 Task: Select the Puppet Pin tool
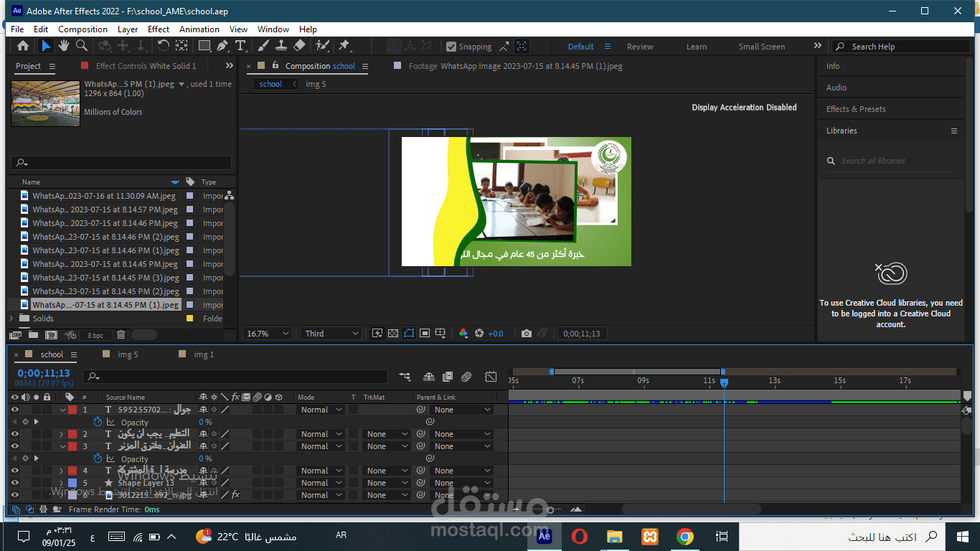point(344,46)
